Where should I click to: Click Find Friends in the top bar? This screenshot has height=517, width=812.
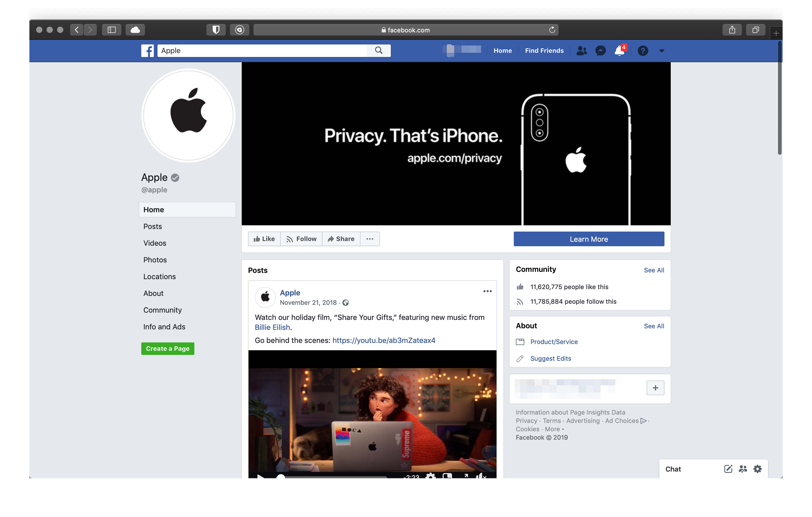tap(544, 50)
